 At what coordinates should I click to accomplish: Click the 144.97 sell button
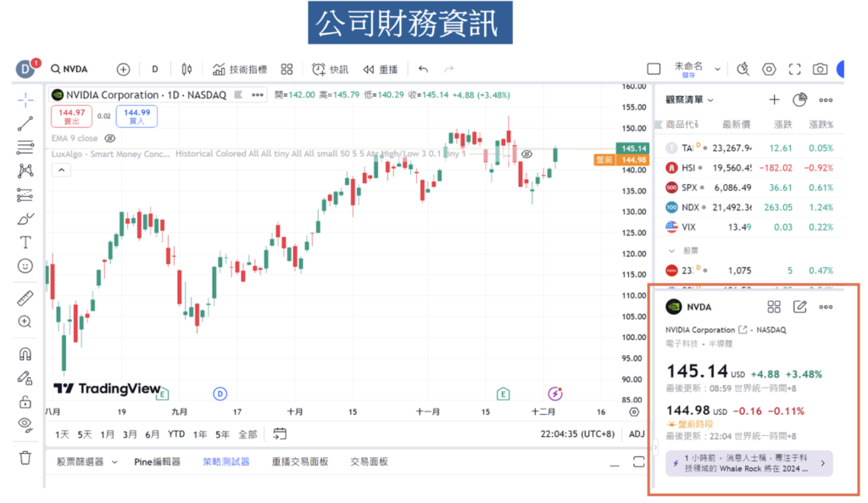coord(71,116)
